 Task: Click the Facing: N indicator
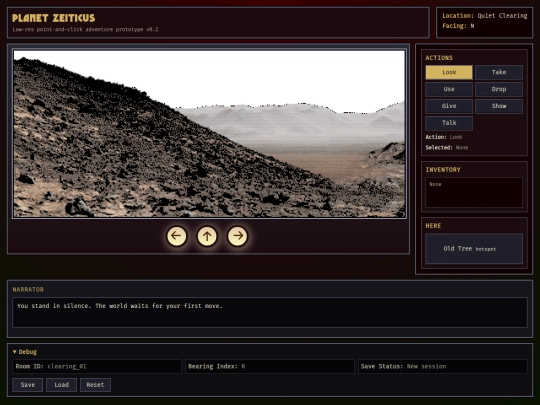click(x=458, y=26)
